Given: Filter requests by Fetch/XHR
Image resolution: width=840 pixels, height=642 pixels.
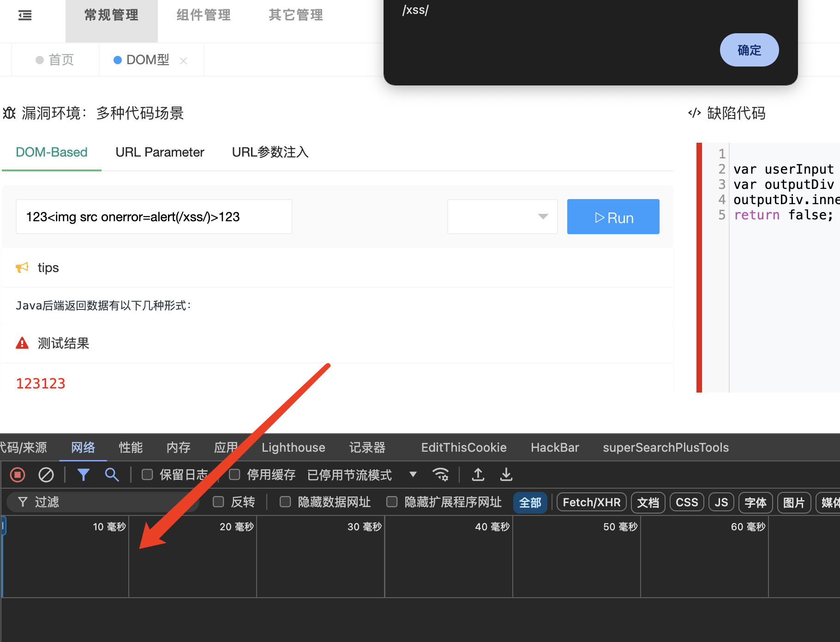Looking at the screenshot, I should coord(592,503).
